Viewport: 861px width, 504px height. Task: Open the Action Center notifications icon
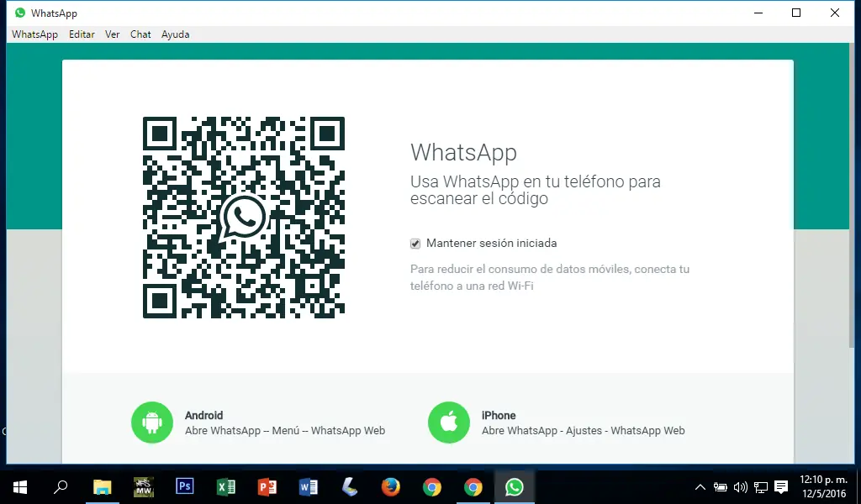(x=781, y=487)
